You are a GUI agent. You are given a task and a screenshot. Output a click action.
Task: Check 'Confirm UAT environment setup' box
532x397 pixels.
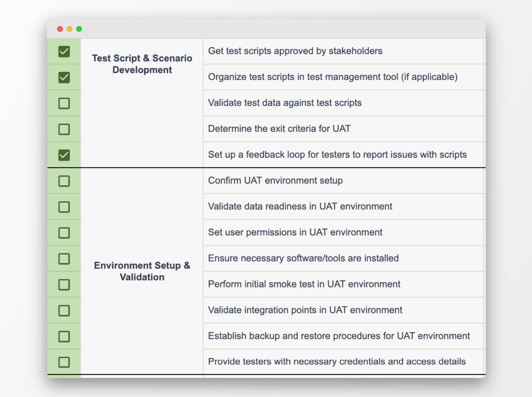tap(64, 181)
